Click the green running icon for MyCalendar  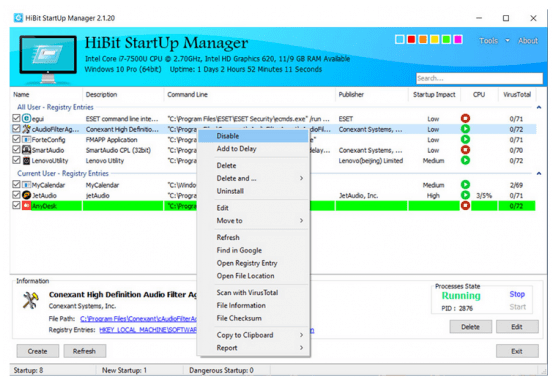465,184
